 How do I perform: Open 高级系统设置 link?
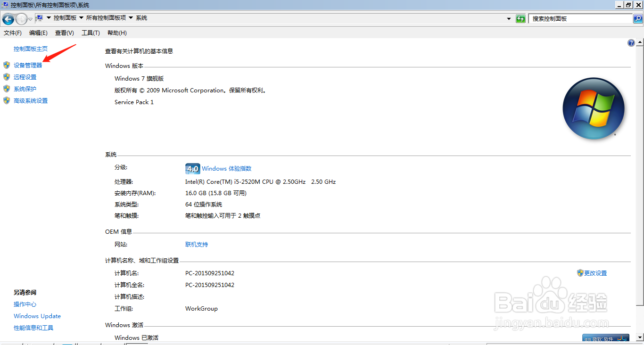(x=31, y=101)
